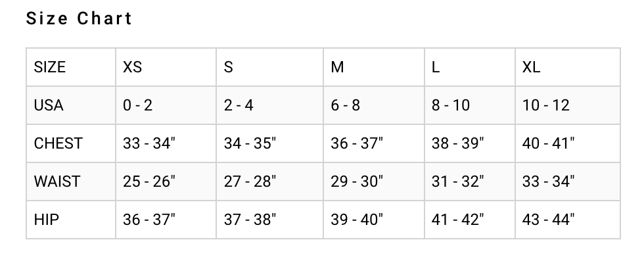Select chest measurement 38 - 39" cell
This screenshot has height=267, width=644.
pyautogui.click(x=457, y=143)
